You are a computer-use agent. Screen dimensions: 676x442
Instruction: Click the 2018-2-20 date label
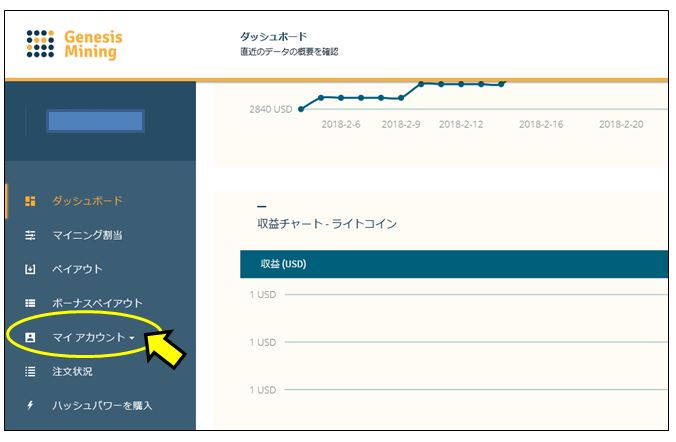621,124
